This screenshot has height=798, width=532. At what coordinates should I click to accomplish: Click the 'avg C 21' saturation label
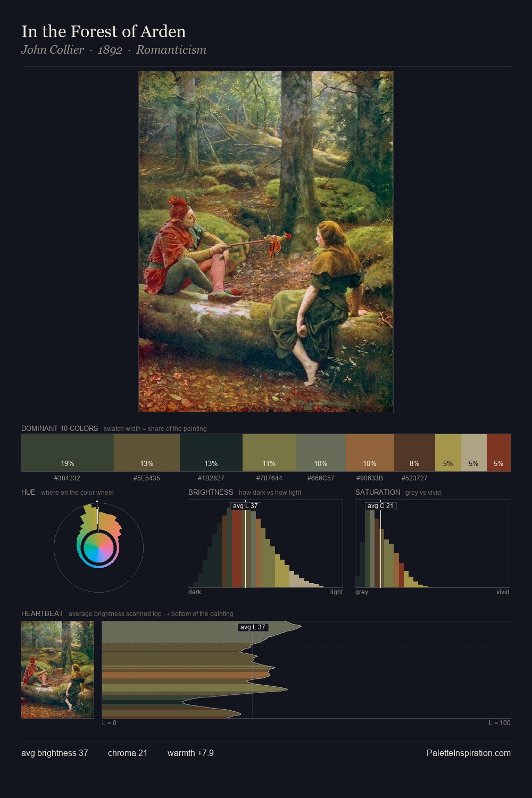(x=380, y=506)
